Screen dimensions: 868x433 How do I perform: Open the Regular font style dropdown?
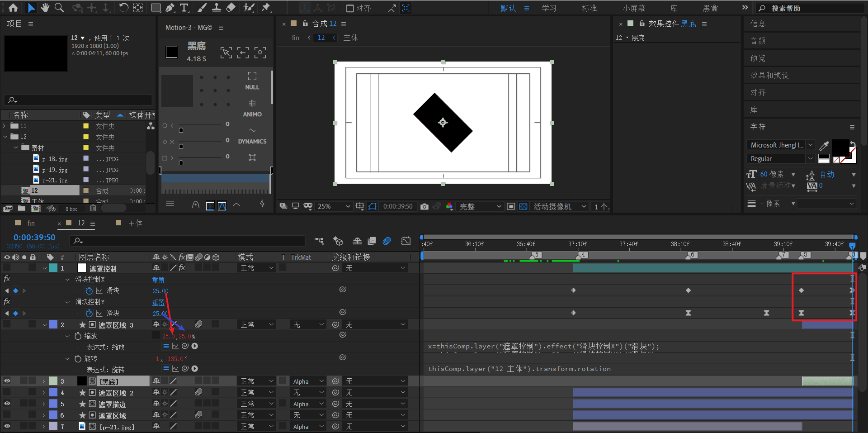click(781, 159)
